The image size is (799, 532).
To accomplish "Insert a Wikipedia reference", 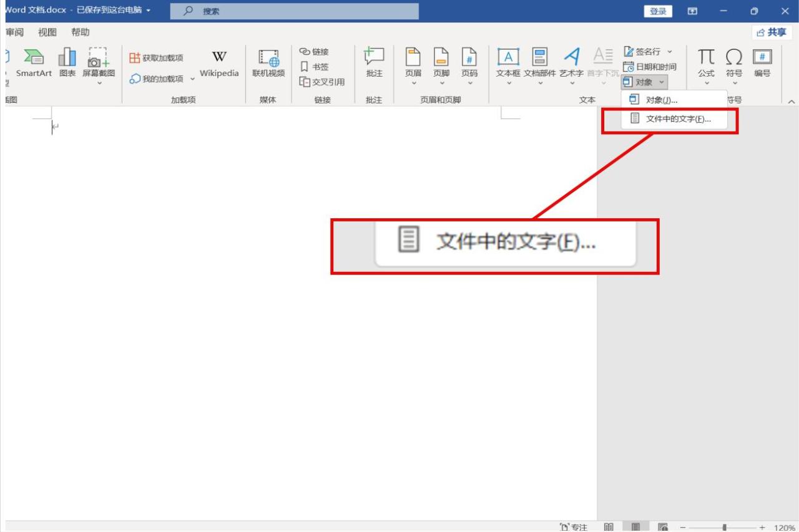I will point(219,64).
